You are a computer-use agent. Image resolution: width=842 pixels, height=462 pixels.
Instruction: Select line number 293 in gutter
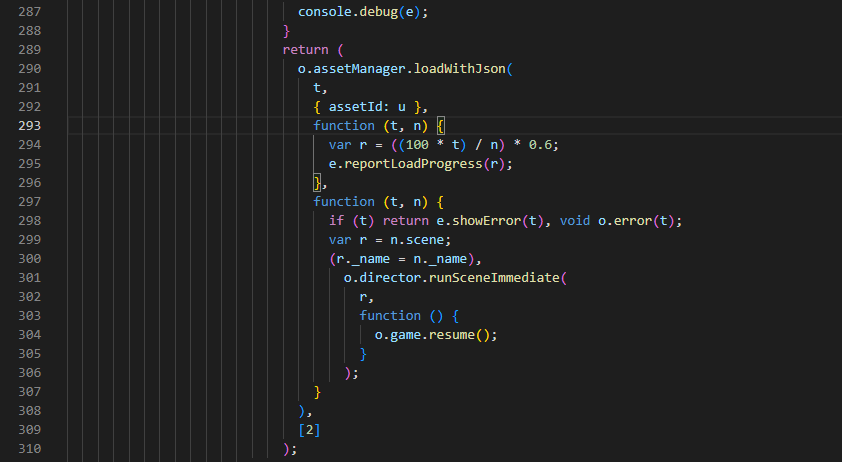tap(30, 126)
